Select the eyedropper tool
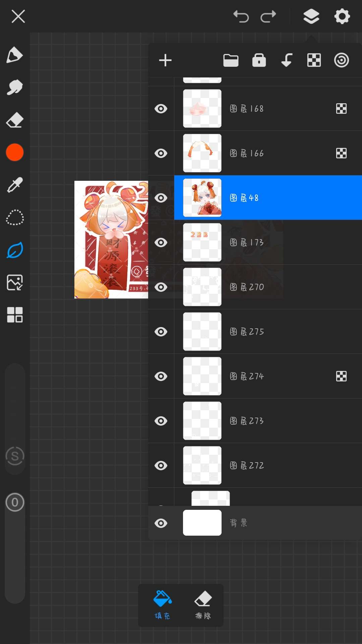Screen dimensions: 362x644 click(15, 185)
